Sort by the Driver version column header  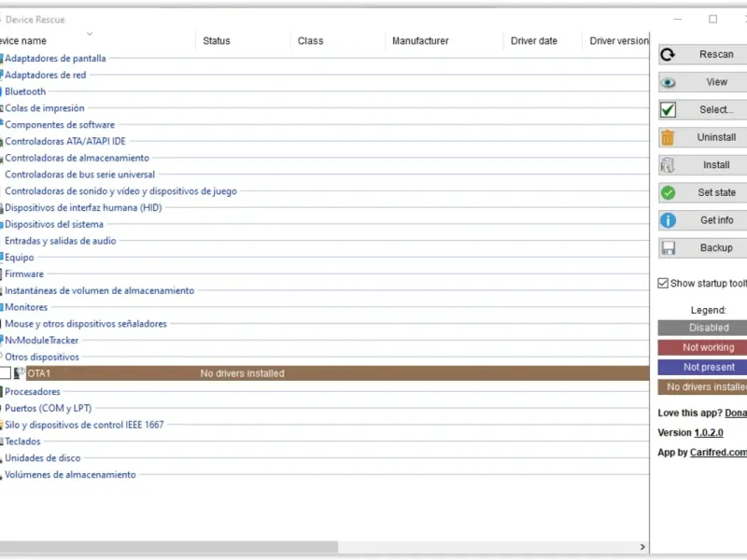tap(619, 41)
